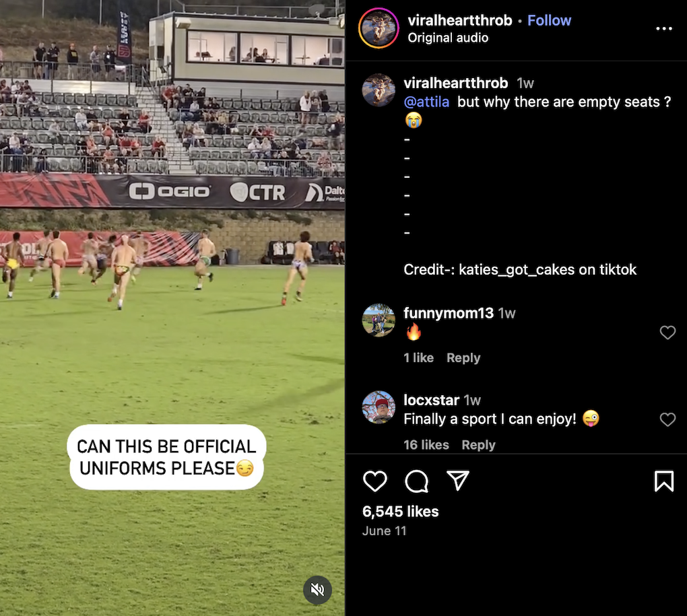Save post with bookmark icon
The width and height of the screenshot is (687, 616).
(x=664, y=481)
